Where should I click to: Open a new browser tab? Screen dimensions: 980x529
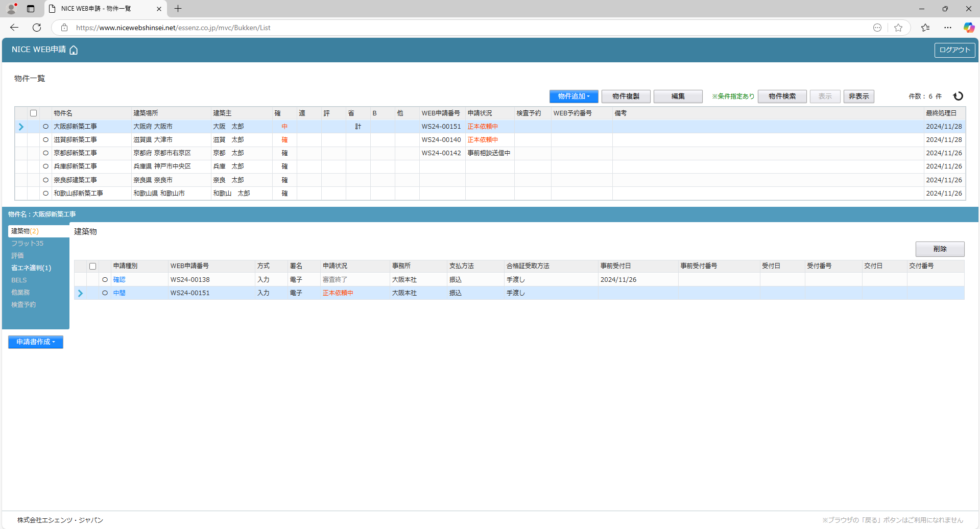(178, 9)
